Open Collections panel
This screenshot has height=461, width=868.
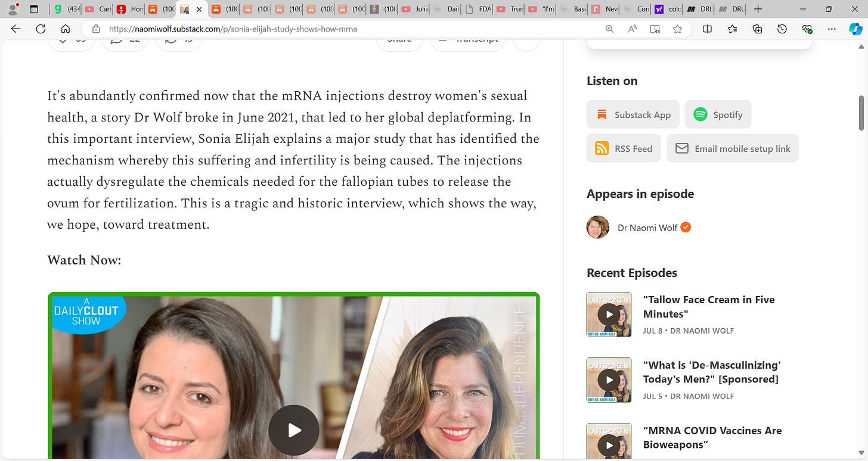coord(757,29)
